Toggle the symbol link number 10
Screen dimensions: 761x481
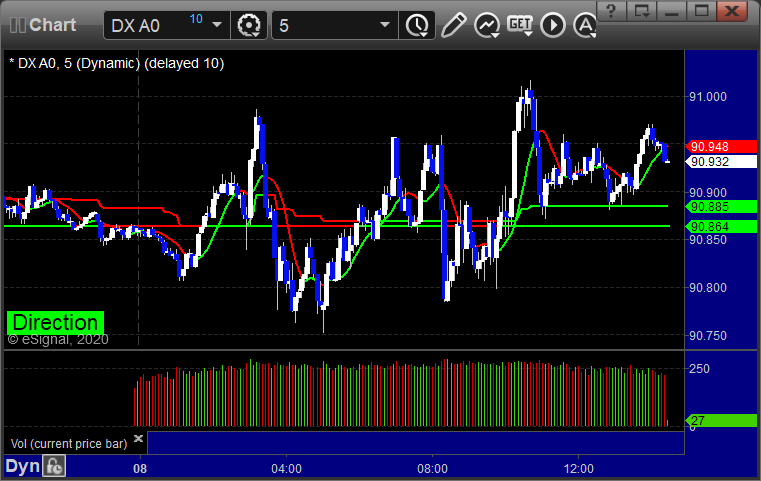point(196,19)
